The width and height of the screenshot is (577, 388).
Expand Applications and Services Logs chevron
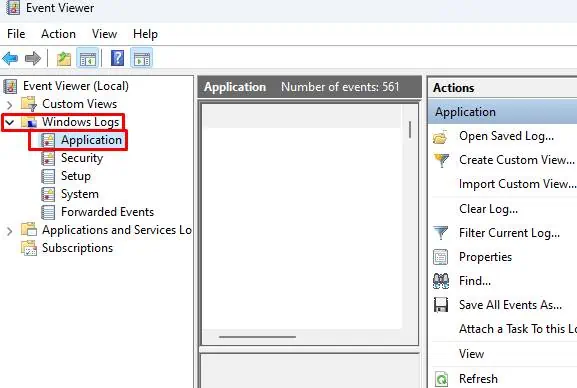click(x=10, y=231)
